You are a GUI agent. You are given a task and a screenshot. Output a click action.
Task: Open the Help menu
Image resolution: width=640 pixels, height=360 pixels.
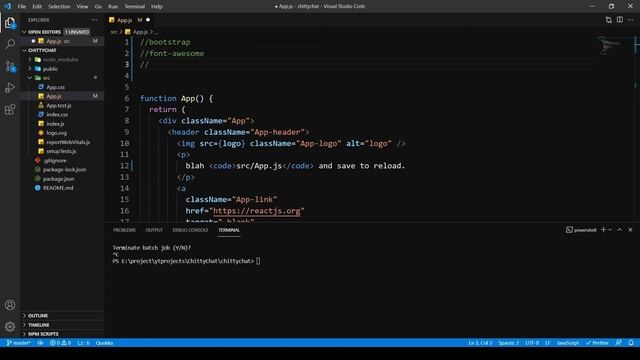157,7
